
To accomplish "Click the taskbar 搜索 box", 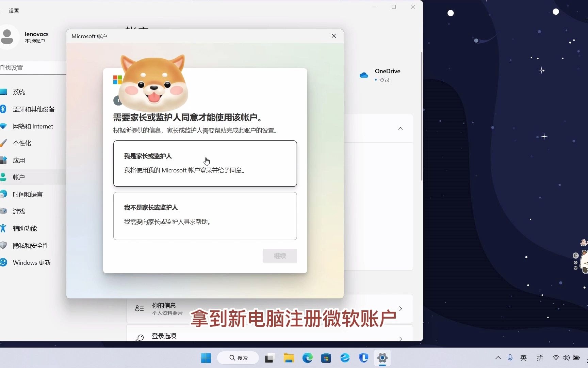I will click(238, 358).
